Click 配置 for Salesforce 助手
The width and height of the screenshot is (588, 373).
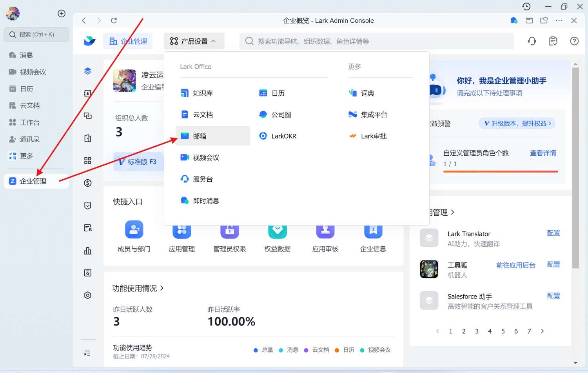pyautogui.click(x=554, y=296)
